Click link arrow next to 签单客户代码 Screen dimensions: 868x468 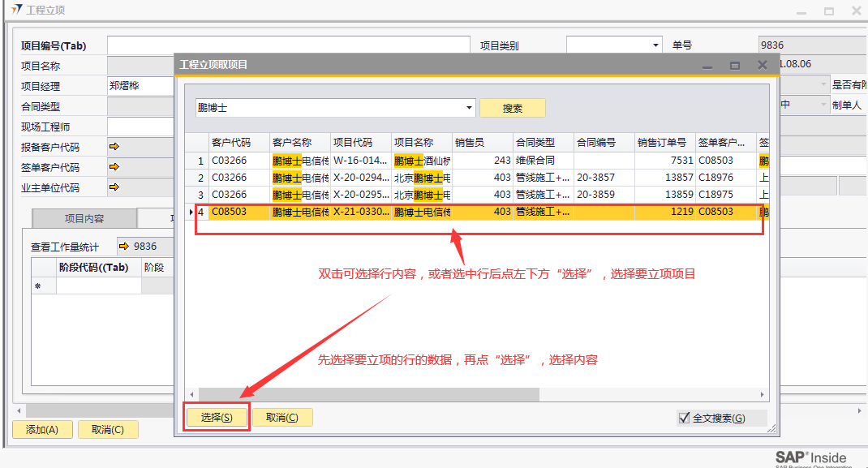[x=114, y=167]
